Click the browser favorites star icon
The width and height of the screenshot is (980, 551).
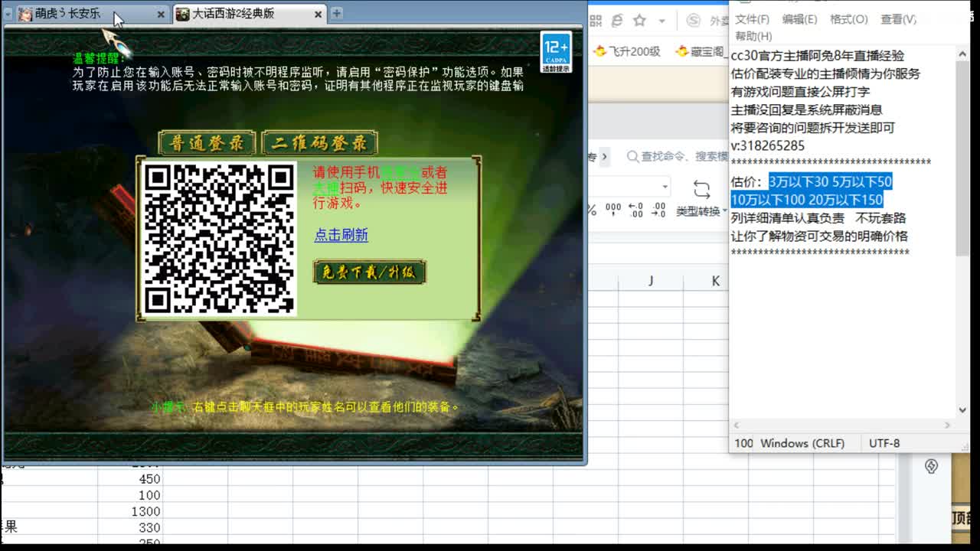tap(640, 21)
